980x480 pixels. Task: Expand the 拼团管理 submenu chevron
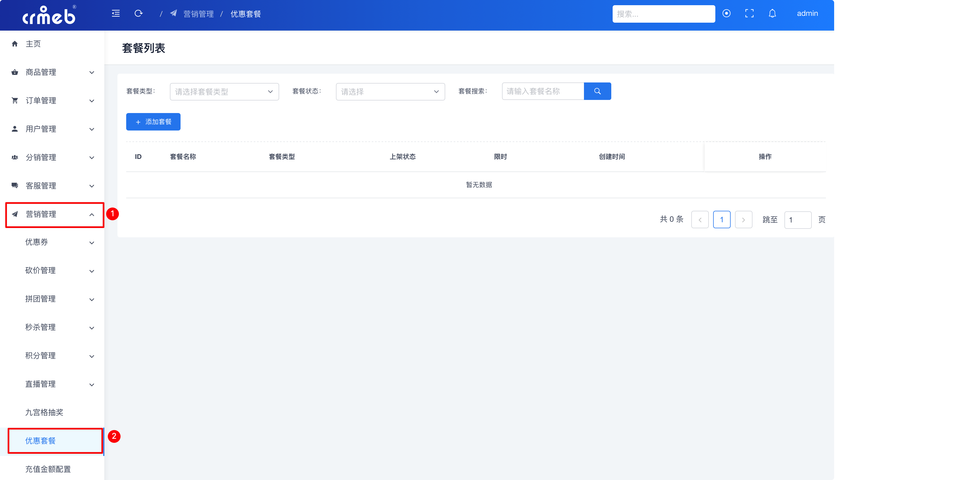tap(92, 299)
